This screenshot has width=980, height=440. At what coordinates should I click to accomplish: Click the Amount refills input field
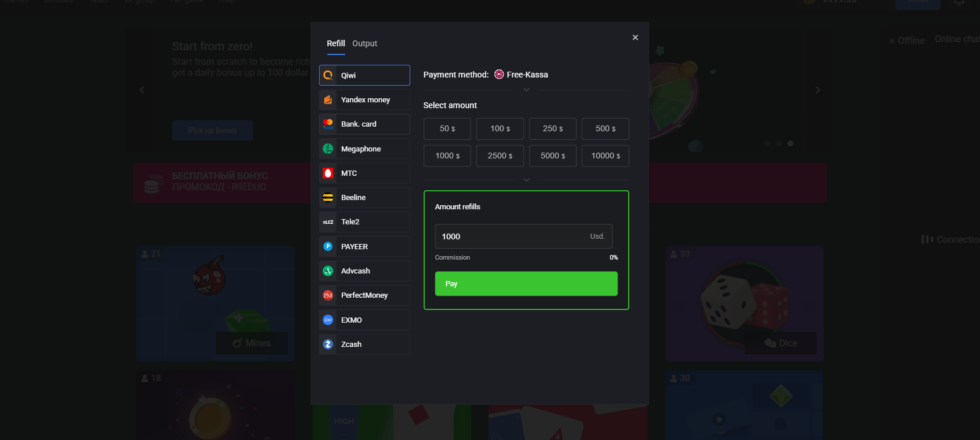(x=512, y=236)
